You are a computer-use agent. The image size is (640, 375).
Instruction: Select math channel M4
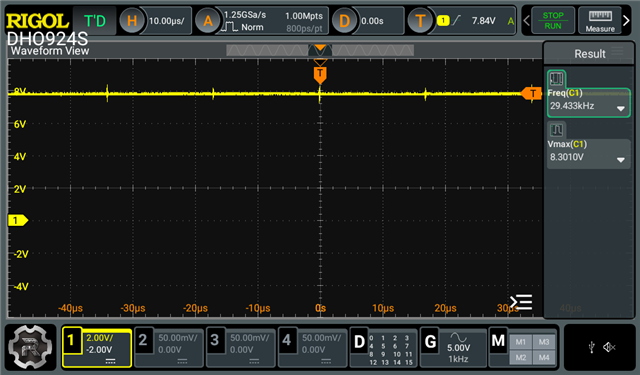(544, 357)
